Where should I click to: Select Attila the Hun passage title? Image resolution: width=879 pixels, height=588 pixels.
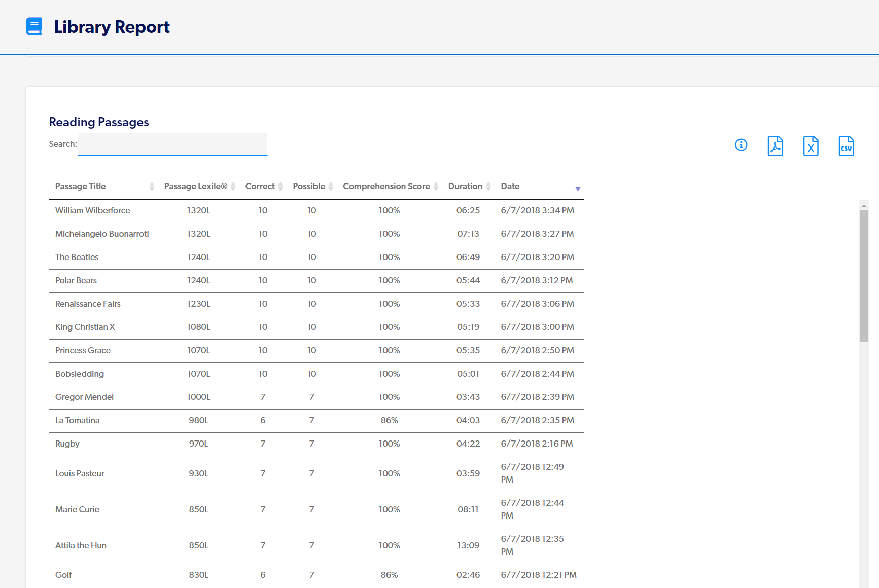click(x=81, y=545)
